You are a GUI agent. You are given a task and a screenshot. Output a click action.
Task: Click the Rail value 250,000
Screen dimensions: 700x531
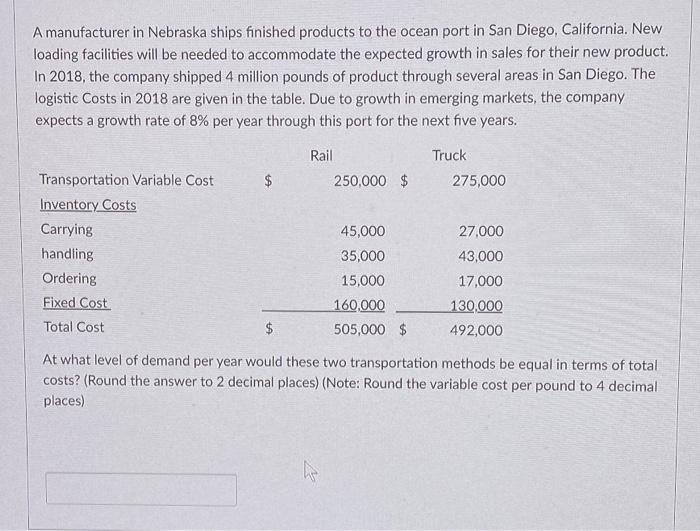coord(359,181)
